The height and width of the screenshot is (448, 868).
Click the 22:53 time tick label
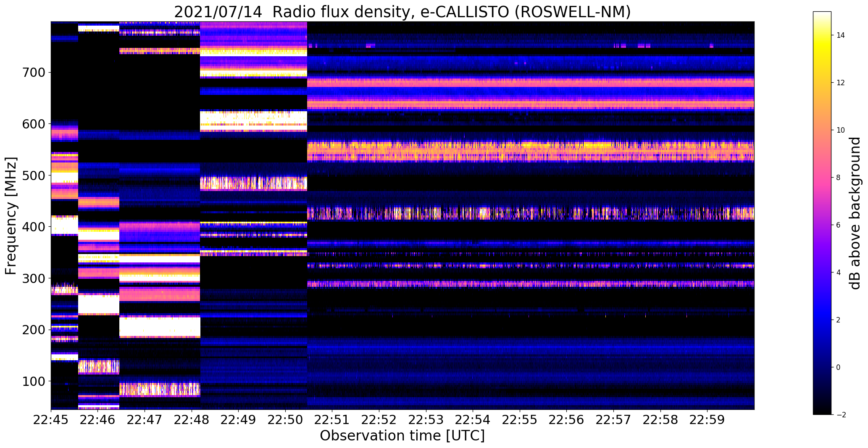pyautogui.click(x=426, y=420)
